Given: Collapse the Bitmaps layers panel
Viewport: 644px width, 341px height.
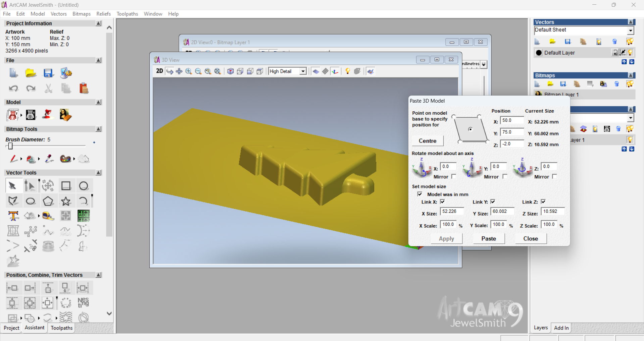Looking at the screenshot, I should click(631, 75).
